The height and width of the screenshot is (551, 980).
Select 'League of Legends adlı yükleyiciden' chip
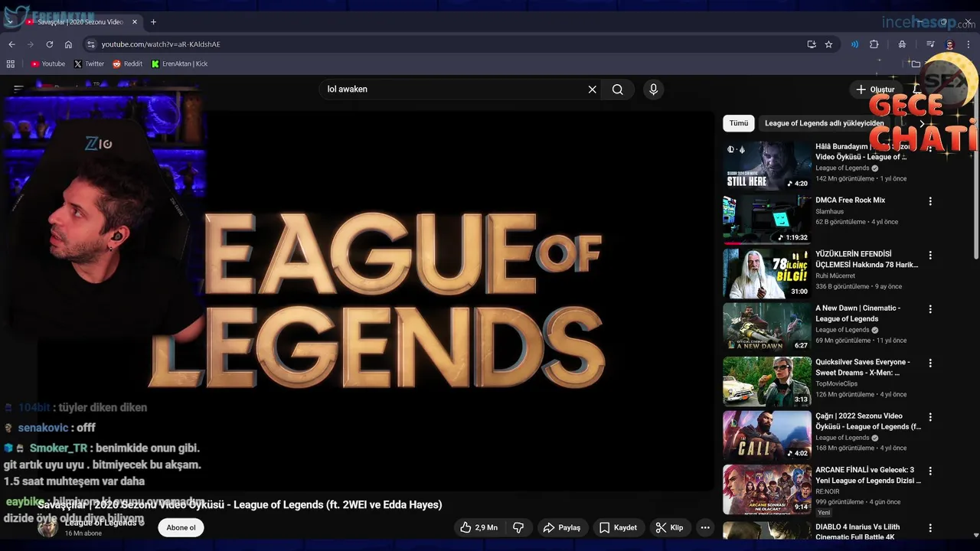pos(824,123)
